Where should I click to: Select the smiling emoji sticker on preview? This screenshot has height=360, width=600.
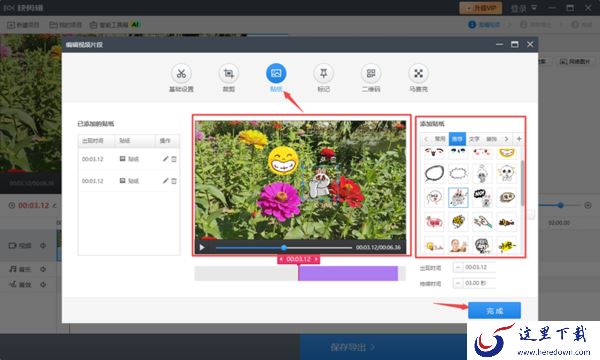(283, 160)
